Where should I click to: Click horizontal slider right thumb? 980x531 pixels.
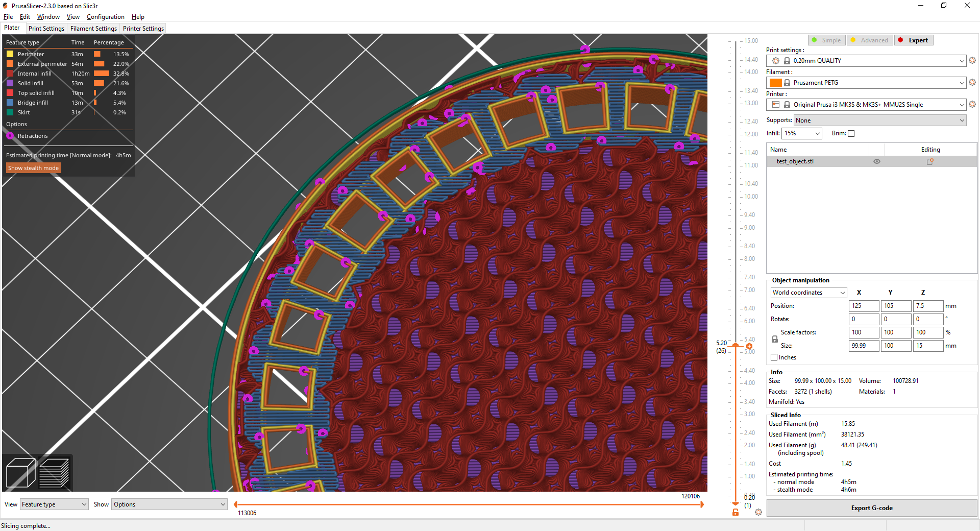(x=702, y=504)
